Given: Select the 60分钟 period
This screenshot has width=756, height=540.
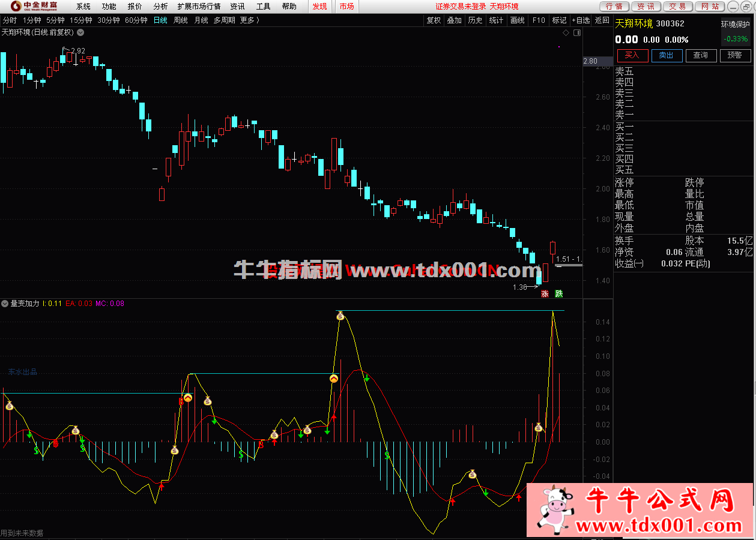Looking at the screenshot, I should [136, 20].
